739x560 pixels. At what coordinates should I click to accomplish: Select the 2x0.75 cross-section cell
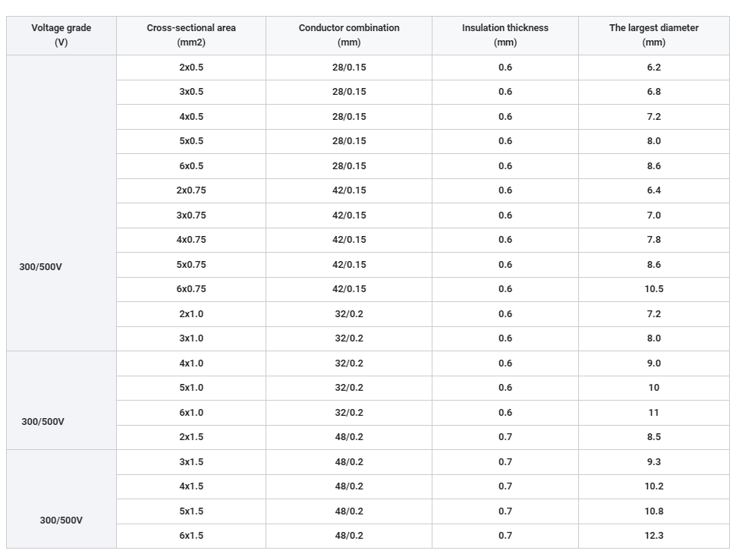[191, 190]
